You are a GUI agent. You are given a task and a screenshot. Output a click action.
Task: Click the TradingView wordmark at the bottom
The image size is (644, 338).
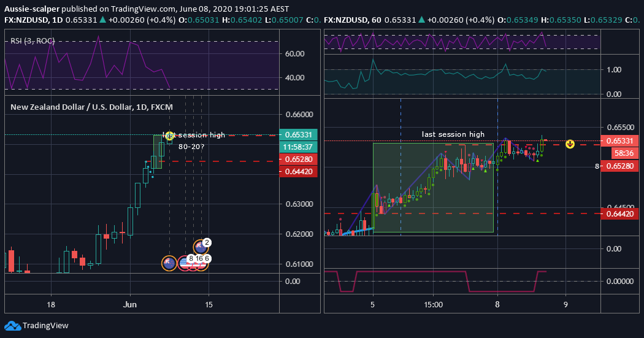pos(45,326)
